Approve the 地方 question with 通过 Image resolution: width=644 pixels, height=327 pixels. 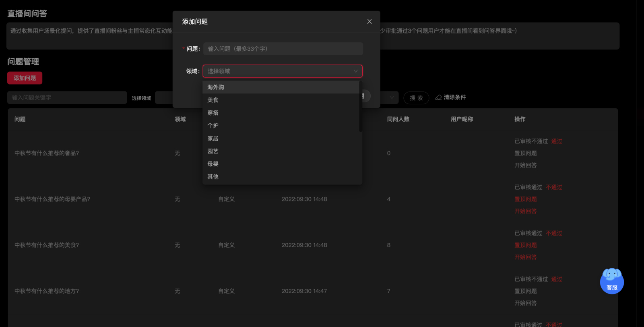(557, 279)
